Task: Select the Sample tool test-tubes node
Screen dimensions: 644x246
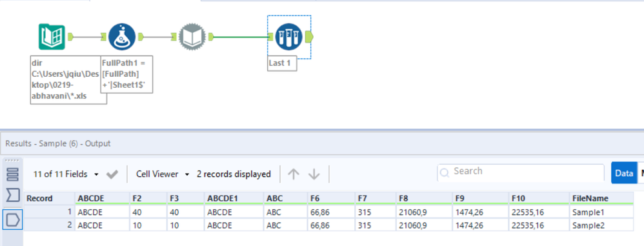Action: coord(288,37)
